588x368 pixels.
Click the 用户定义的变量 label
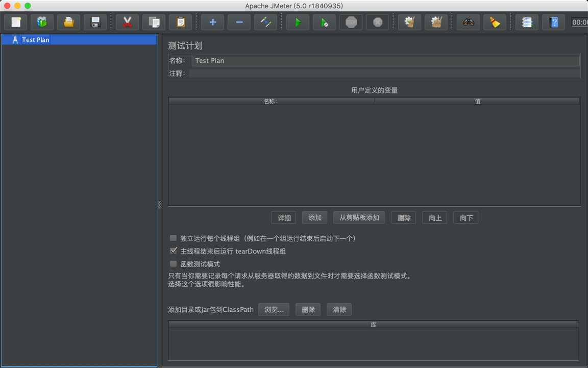coord(374,90)
